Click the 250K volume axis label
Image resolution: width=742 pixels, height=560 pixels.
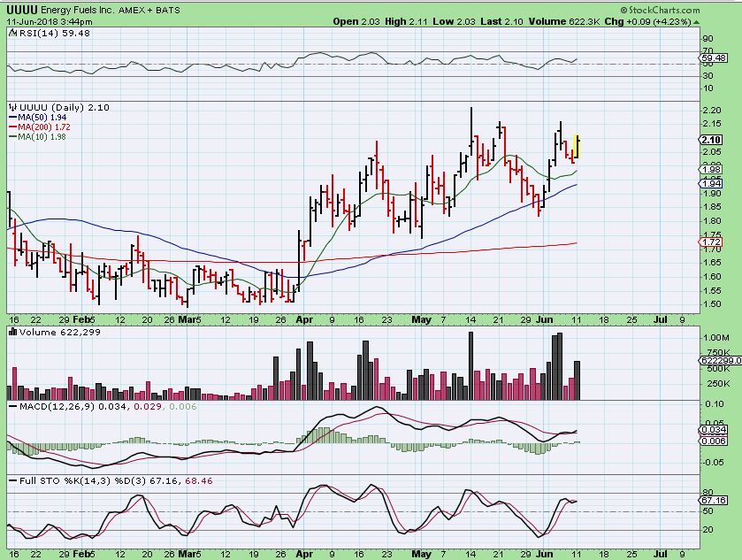pyautogui.click(x=718, y=384)
